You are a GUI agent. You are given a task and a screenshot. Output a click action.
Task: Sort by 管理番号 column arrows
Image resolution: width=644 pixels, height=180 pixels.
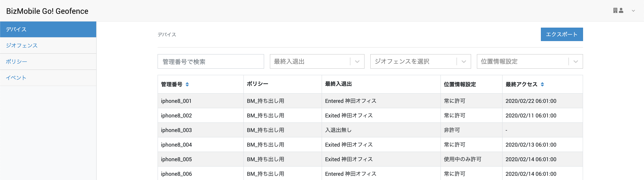(187, 84)
